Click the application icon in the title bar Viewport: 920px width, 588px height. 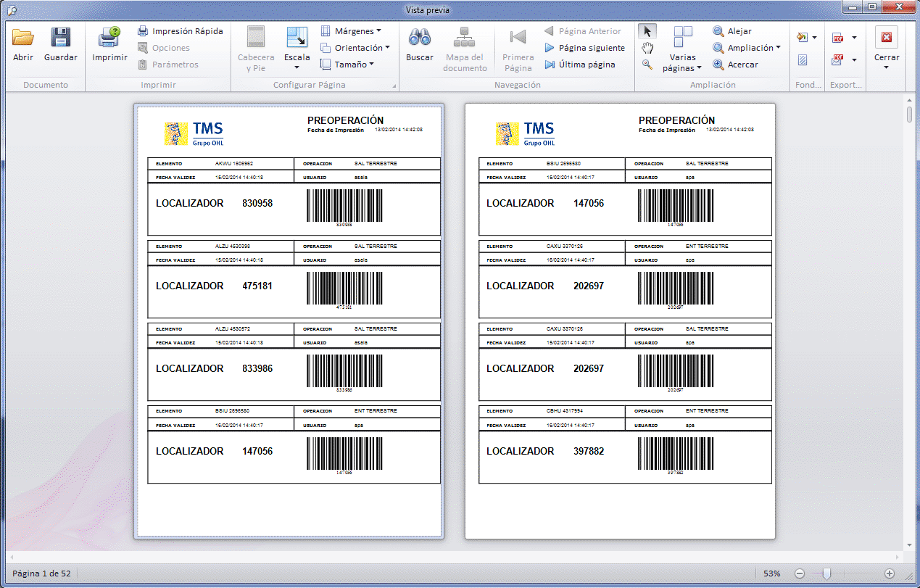tap(11, 9)
